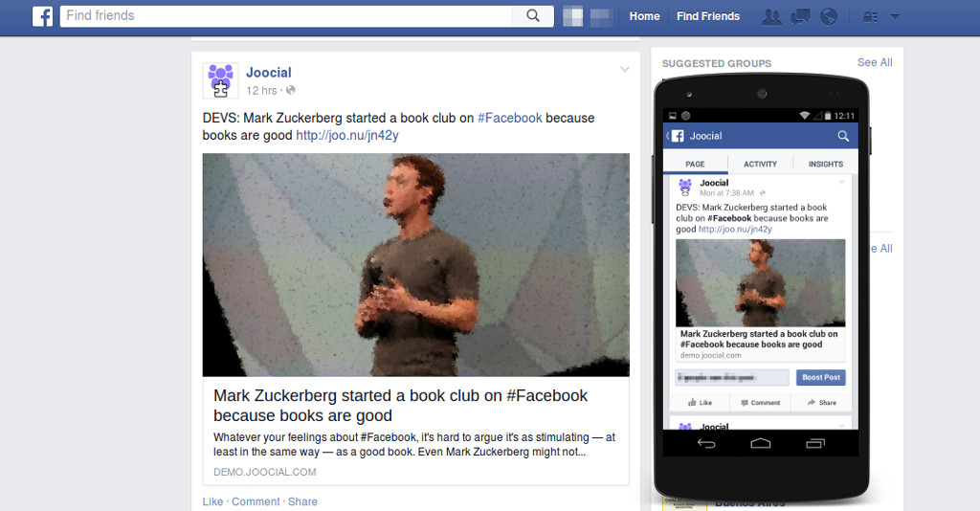Click the search magnifier button
The height and width of the screenshot is (511, 980).
click(532, 15)
